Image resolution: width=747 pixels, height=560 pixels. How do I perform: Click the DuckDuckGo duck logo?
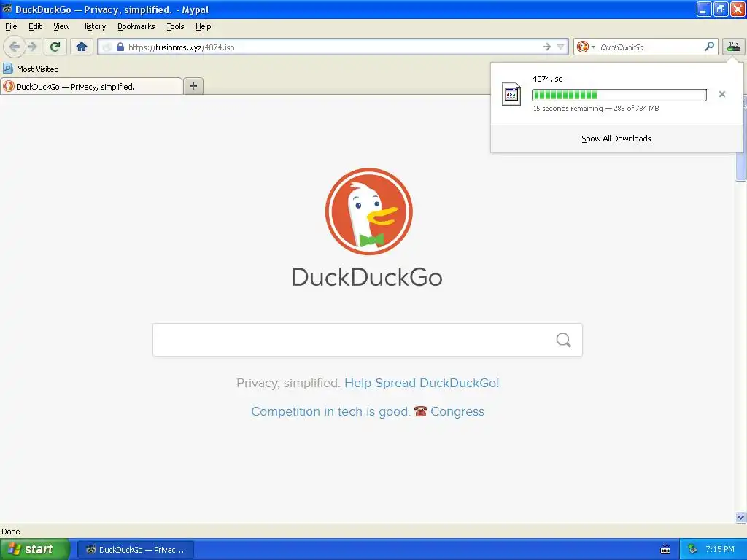pyautogui.click(x=368, y=211)
